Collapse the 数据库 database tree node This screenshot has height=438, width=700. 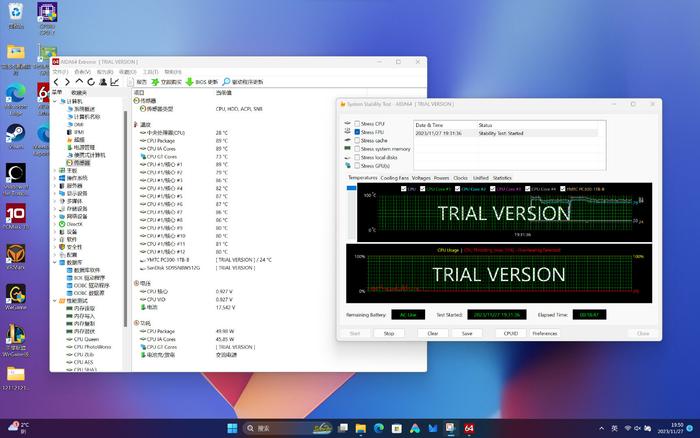coord(55,263)
